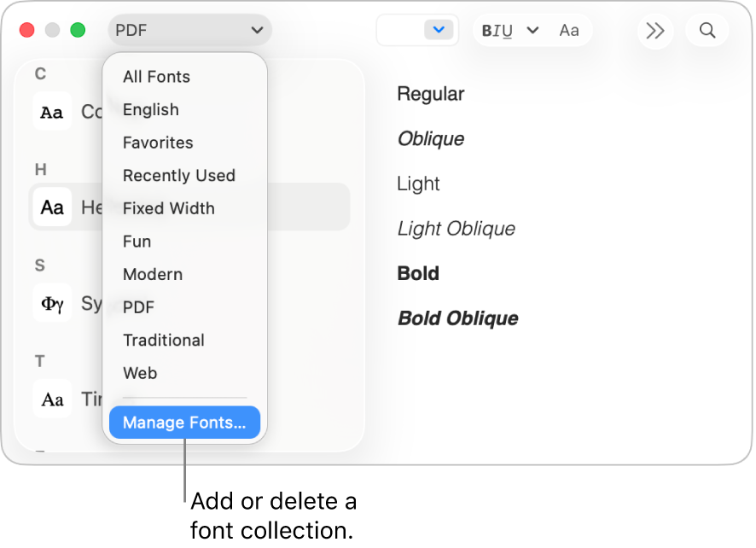Viewport: 756px width, 548px height.
Task: Click the Symbol font Φγ icon
Action: point(52,303)
